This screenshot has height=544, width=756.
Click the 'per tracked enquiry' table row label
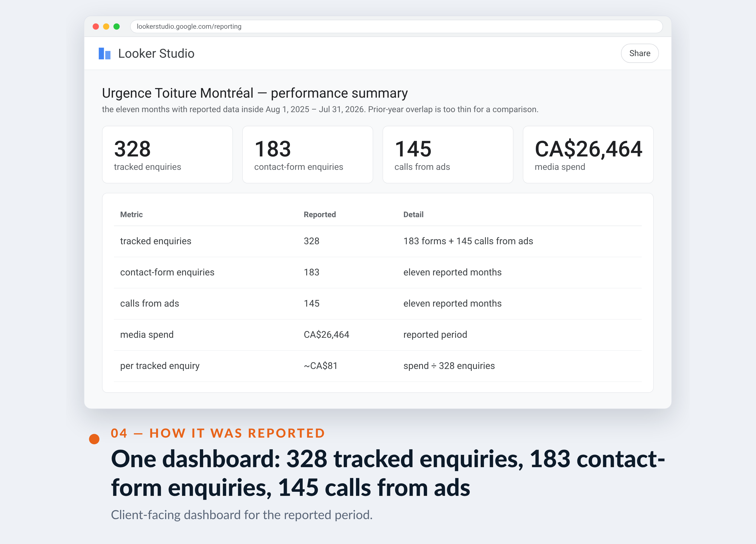[x=160, y=366]
